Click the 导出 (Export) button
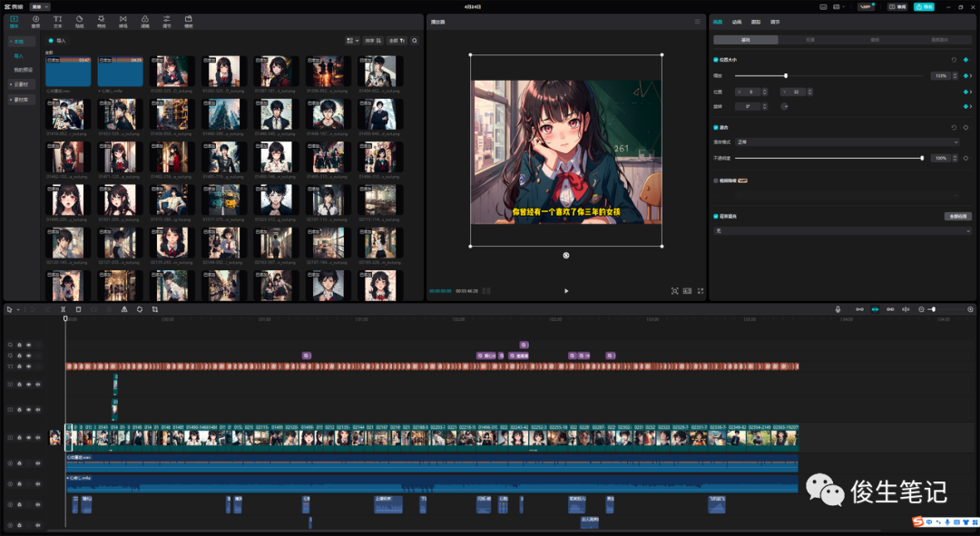The width and height of the screenshot is (980, 536). pyautogui.click(x=924, y=6)
